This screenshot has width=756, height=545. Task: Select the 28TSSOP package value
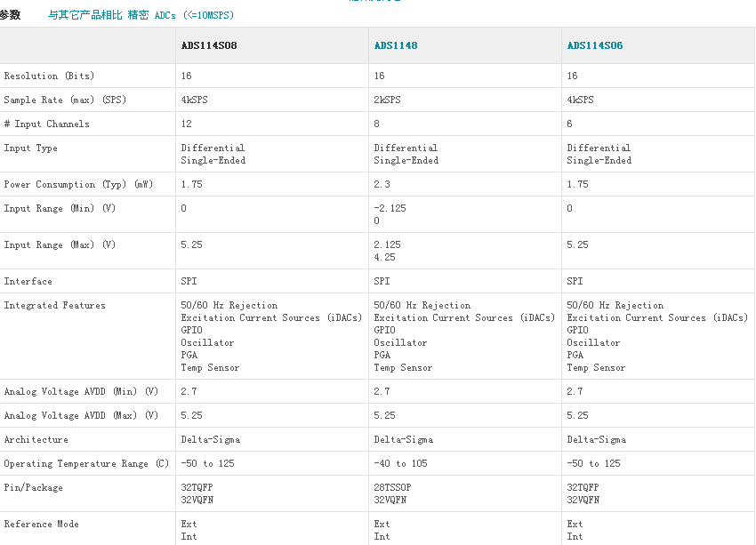(392, 487)
